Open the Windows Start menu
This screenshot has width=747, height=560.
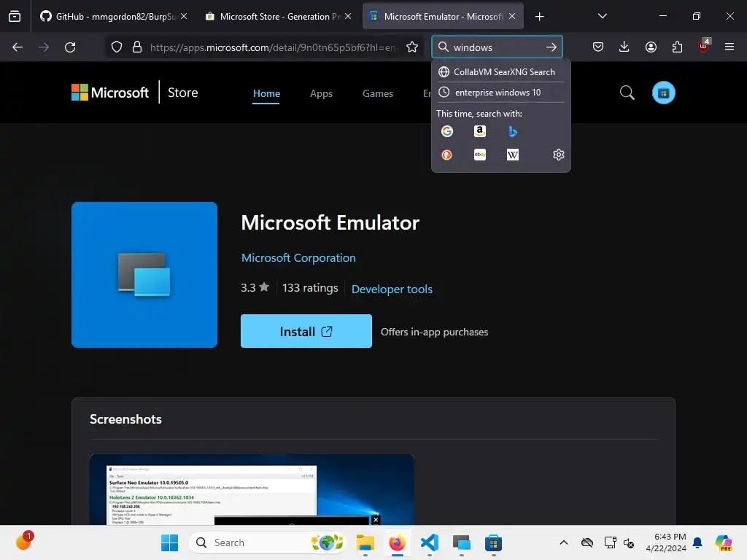tap(169, 542)
